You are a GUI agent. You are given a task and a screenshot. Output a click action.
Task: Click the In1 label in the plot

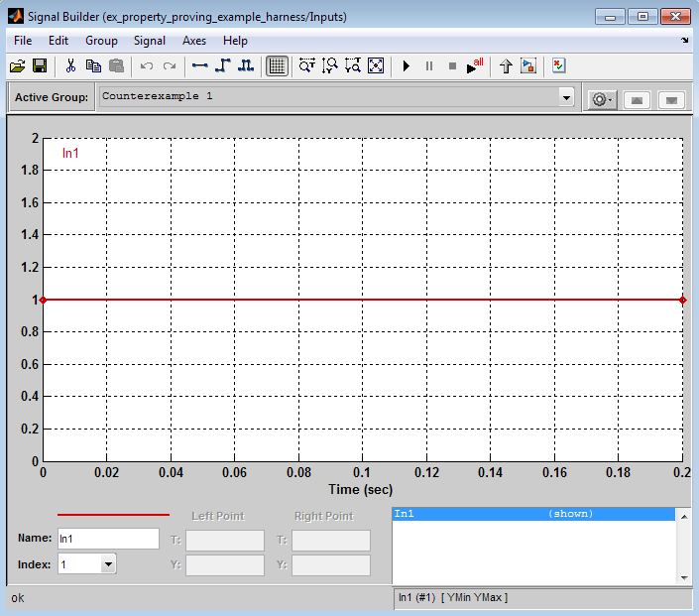point(70,153)
